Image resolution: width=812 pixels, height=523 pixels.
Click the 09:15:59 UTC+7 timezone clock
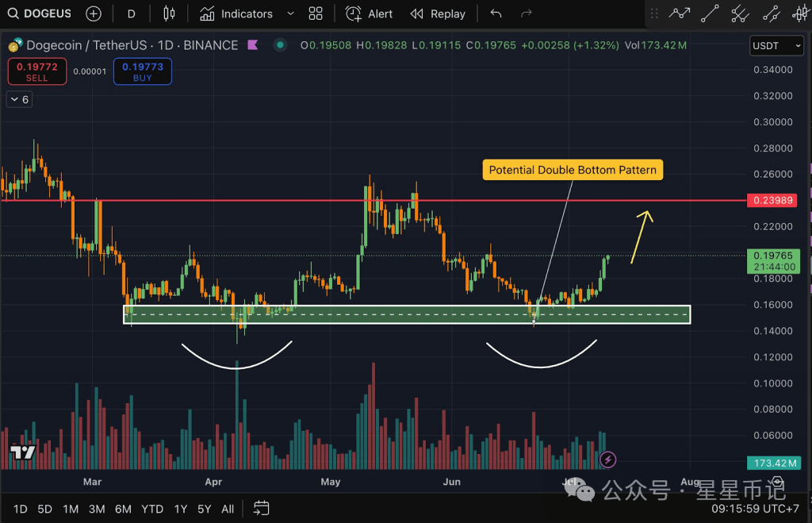coord(755,509)
